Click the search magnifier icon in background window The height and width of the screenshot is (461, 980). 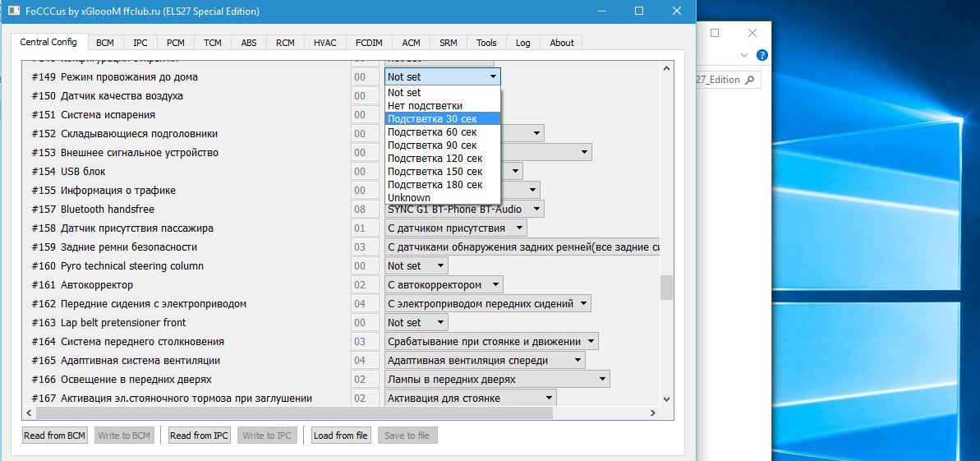pos(752,80)
